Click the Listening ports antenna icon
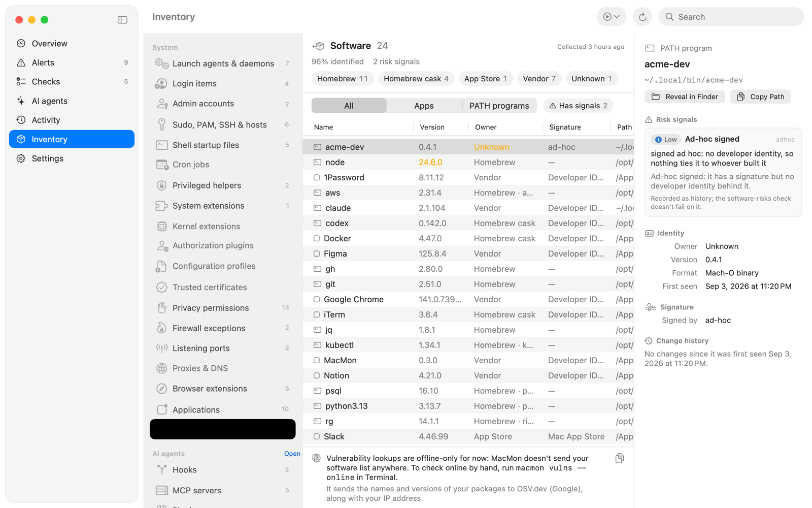Viewport: 812px width, 508px height. tap(162, 348)
